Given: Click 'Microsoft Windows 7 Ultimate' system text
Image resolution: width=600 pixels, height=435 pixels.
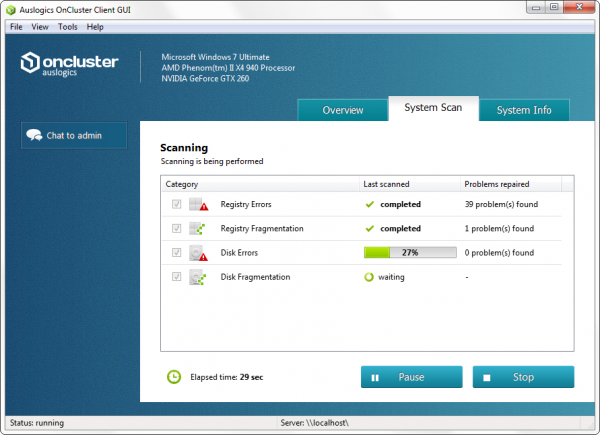Looking at the screenshot, I should (x=215, y=57).
